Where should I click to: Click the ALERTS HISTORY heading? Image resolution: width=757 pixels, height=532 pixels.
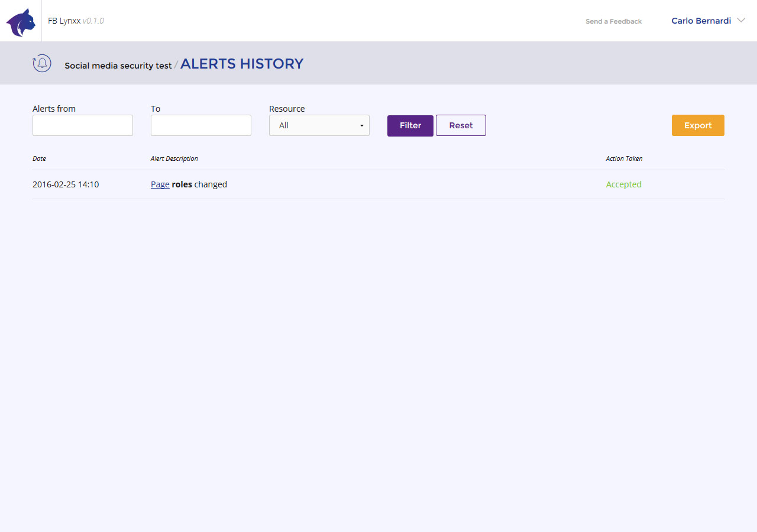pyautogui.click(x=242, y=64)
